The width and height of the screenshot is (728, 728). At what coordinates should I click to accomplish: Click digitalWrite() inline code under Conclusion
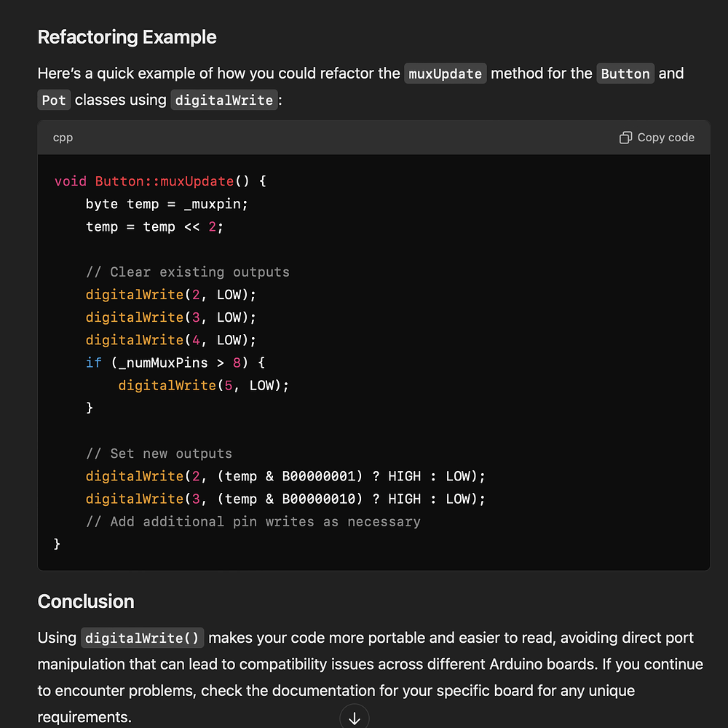coord(142,638)
